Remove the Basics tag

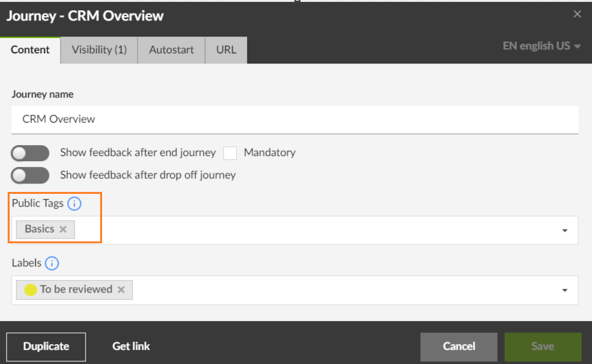(x=63, y=229)
